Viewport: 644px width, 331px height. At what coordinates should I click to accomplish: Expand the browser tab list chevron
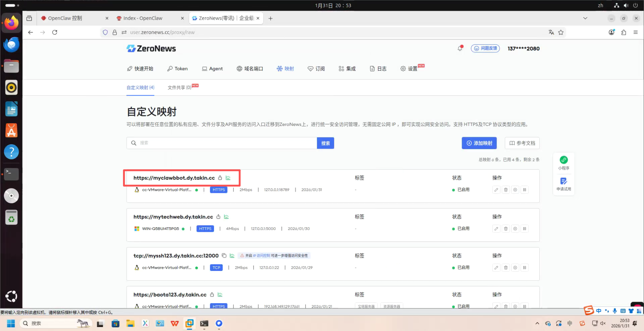585,18
